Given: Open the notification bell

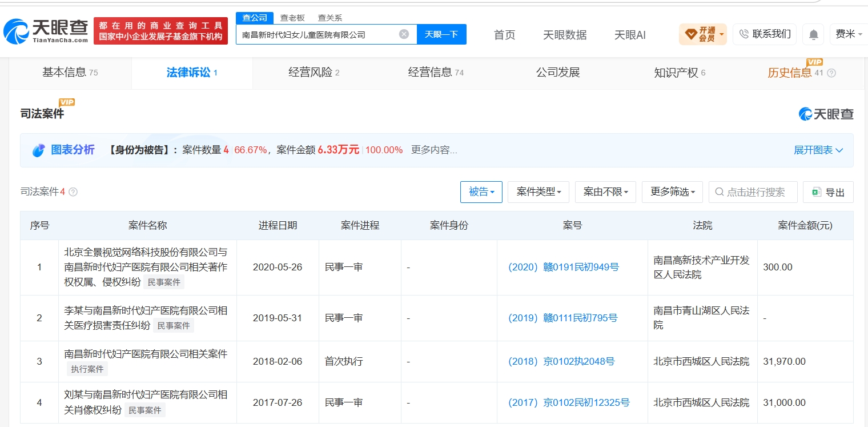Looking at the screenshot, I should [x=813, y=34].
